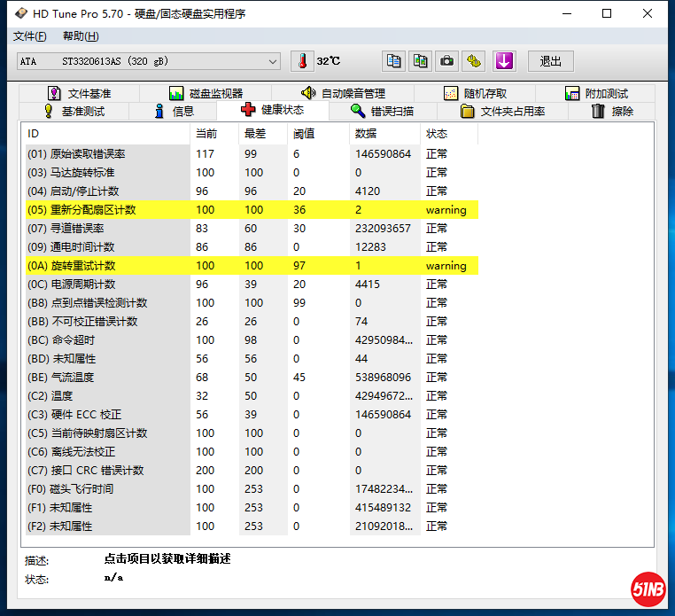Open the 错误扫描 tab
Screen dimensions: 675x616
click(x=382, y=111)
